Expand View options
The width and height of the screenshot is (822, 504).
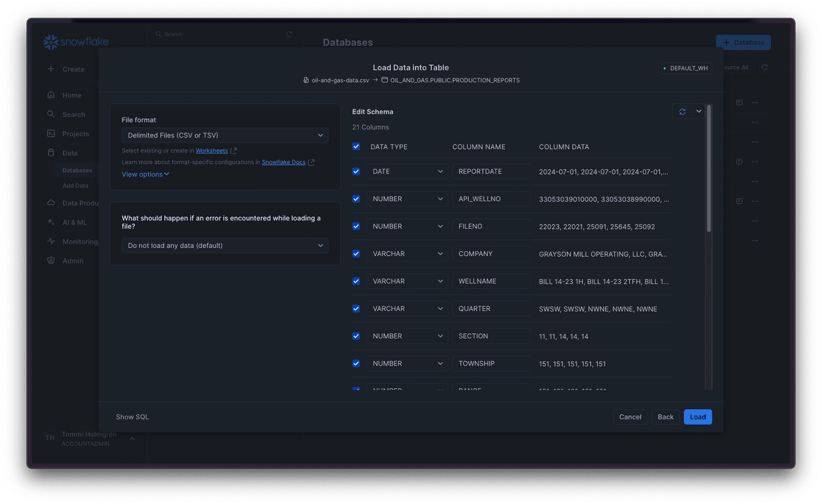pyautogui.click(x=145, y=174)
